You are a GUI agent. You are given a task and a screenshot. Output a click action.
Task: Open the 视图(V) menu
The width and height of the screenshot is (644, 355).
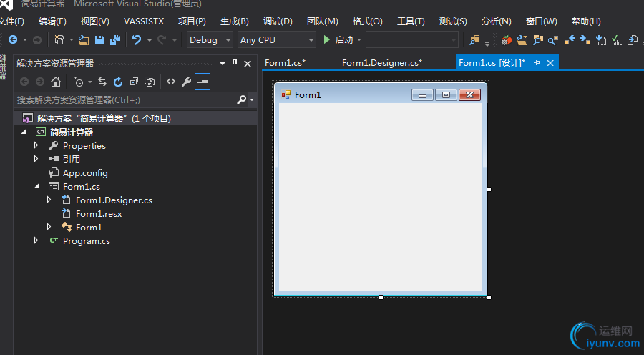pos(95,21)
